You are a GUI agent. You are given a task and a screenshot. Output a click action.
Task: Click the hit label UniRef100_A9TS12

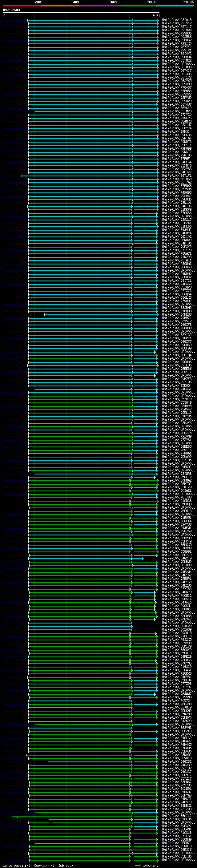coord(177,23)
